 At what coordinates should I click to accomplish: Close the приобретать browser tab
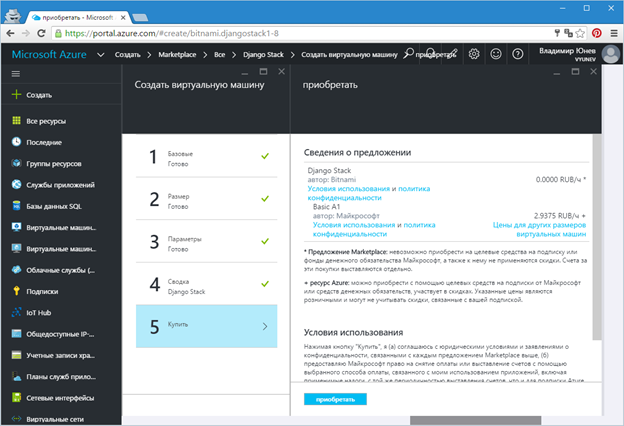[x=123, y=18]
